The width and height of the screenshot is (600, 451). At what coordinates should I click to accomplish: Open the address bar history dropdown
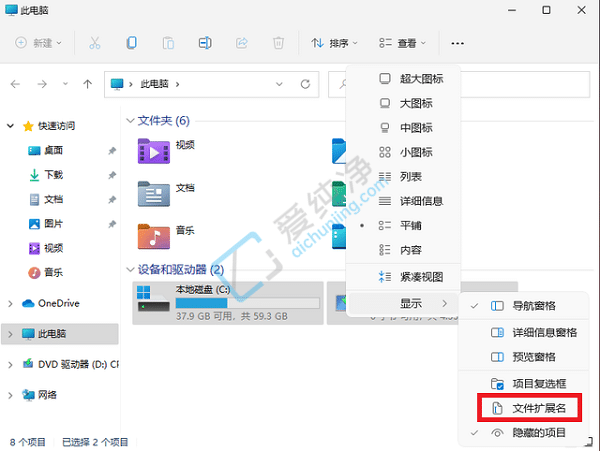pos(279,84)
